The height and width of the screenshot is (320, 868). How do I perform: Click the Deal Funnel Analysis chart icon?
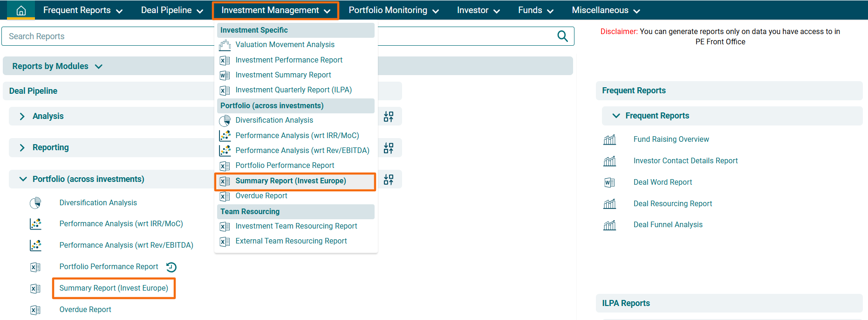point(609,225)
